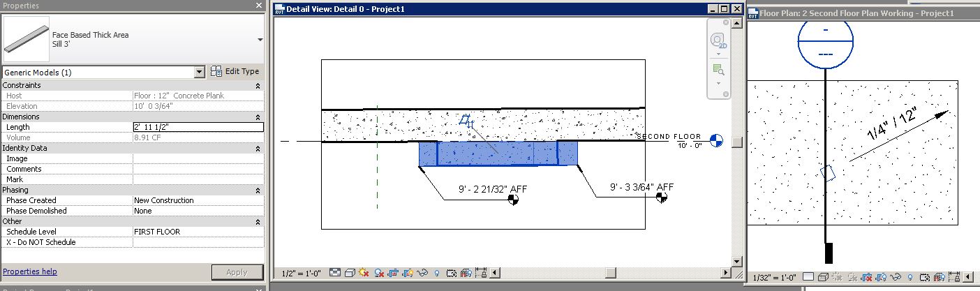This screenshot has height=291, width=980.
Task: Toggle Sun Path in Detail View bar
Action: (364, 273)
